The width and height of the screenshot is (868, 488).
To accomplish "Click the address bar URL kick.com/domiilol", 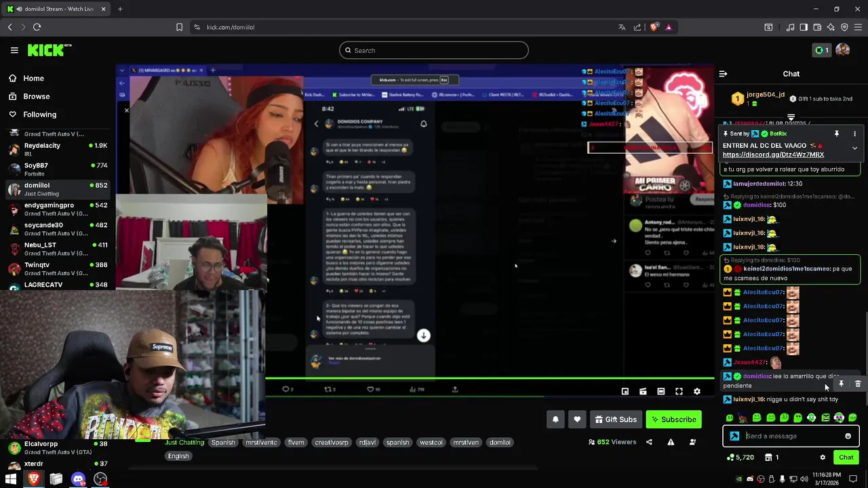I will pos(231,27).
